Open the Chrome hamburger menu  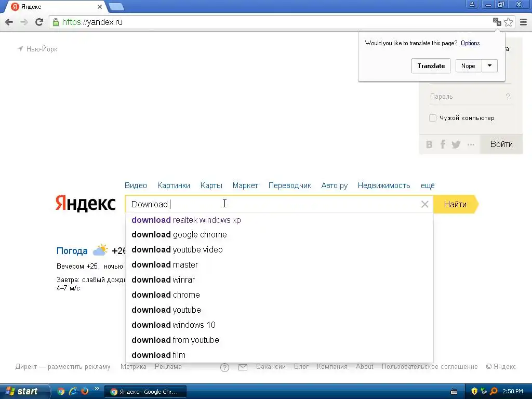click(x=524, y=22)
